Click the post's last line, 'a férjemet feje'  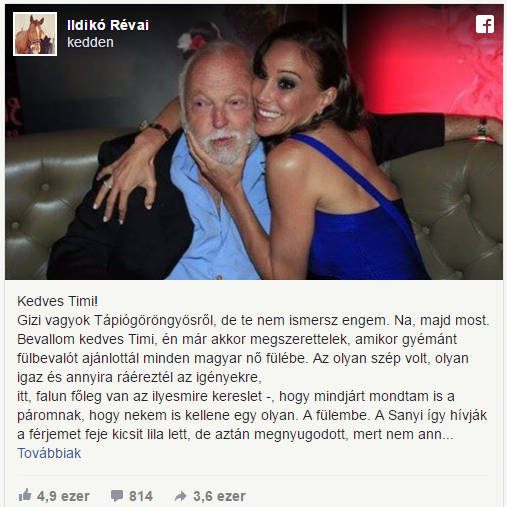[x=235, y=434]
